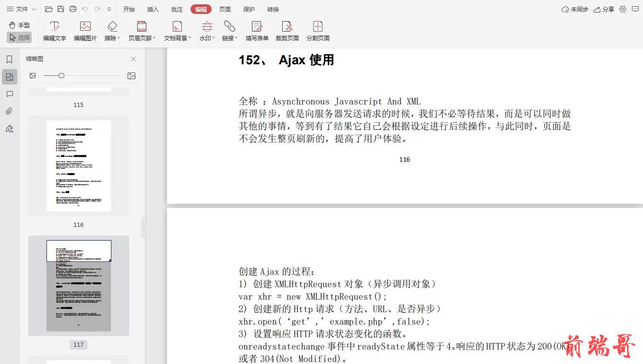The image size is (643, 364).
Task: Click the 分割页面 tool
Action: tap(318, 31)
